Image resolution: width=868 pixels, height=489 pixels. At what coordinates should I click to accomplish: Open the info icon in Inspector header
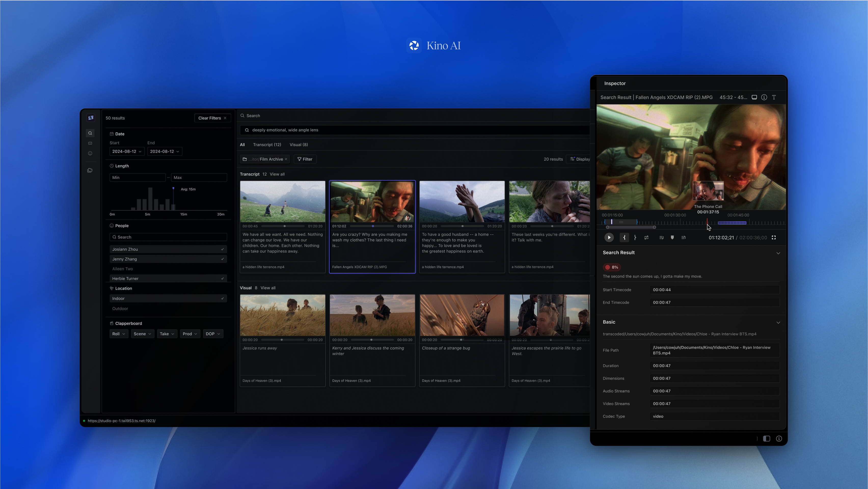pyautogui.click(x=764, y=97)
